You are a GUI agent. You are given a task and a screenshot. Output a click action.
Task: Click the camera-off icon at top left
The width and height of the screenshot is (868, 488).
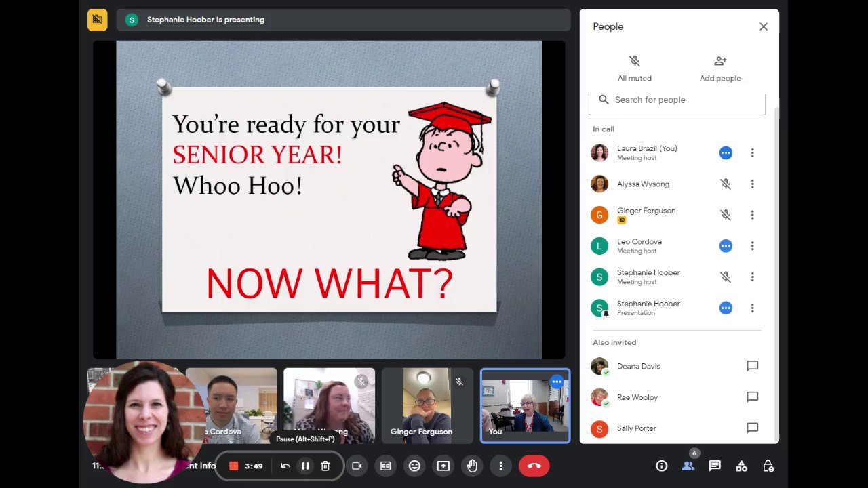[98, 20]
